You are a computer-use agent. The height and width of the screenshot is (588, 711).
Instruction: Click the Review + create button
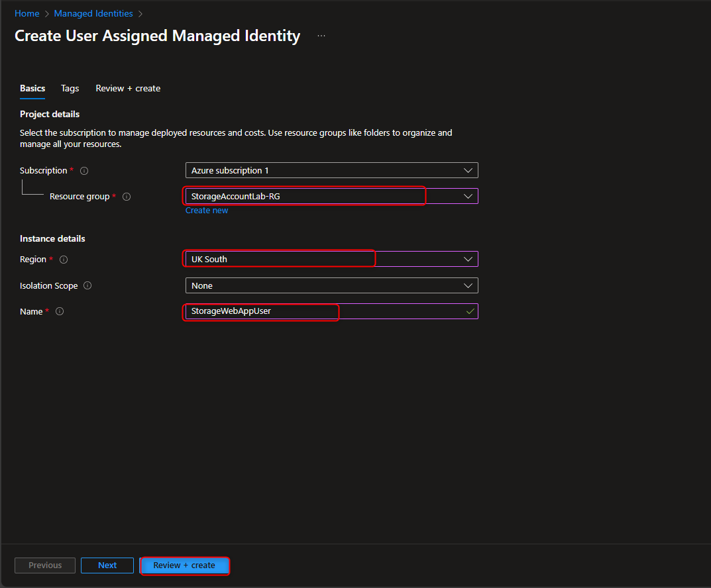[x=185, y=565]
